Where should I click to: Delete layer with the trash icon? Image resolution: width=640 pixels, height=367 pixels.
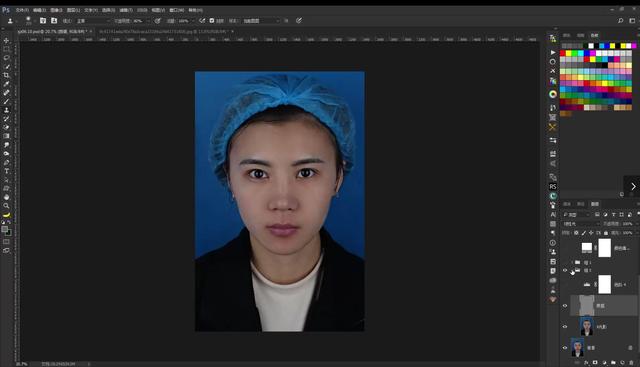[x=631, y=363]
